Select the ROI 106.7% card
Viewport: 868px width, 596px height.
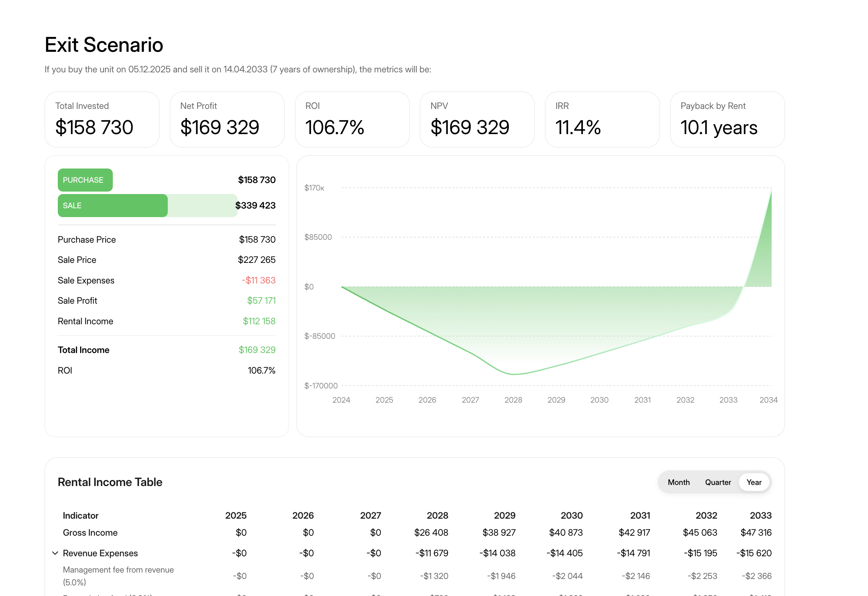[352, 120]
